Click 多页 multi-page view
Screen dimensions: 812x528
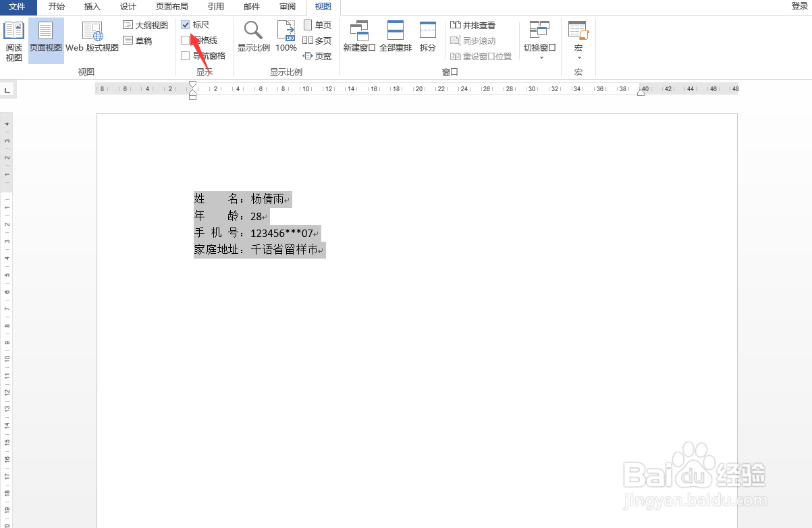click(x=317, y=40)
